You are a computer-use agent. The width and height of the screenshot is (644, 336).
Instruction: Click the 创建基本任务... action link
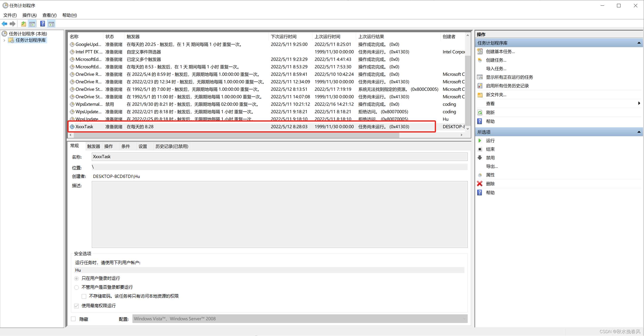(x=500, y=52)
